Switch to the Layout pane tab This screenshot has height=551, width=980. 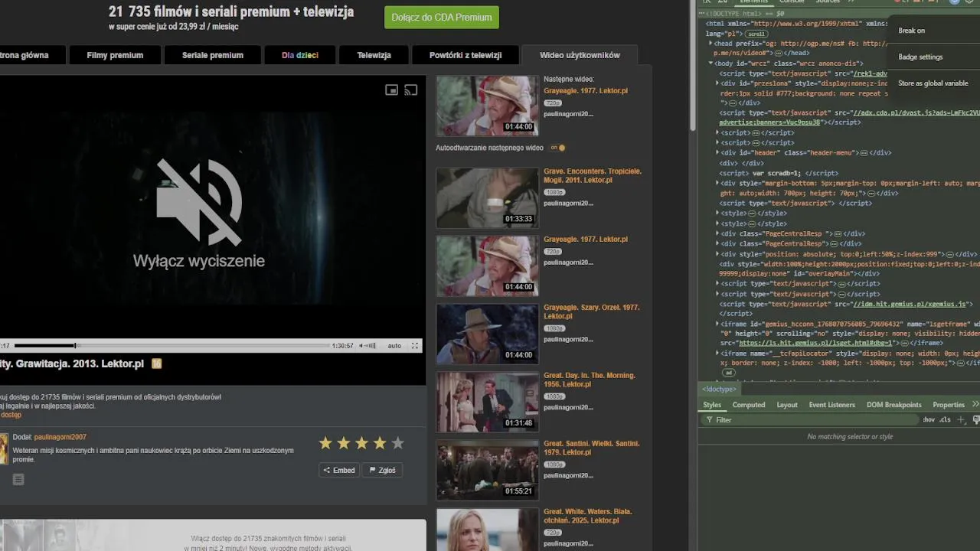click(787, 405)
